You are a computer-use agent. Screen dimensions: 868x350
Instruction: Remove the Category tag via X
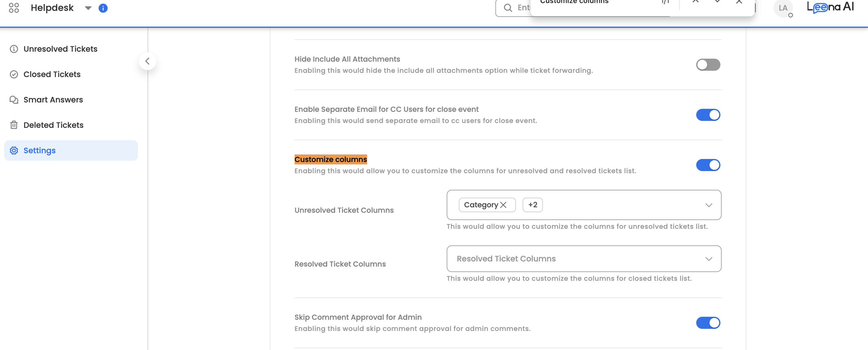click(503, 205)
